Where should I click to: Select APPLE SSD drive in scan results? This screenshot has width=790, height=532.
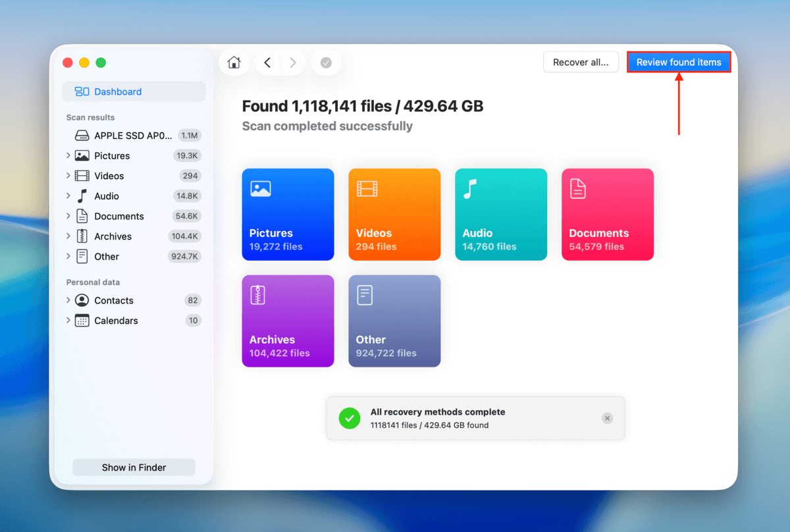coord(133,136)
